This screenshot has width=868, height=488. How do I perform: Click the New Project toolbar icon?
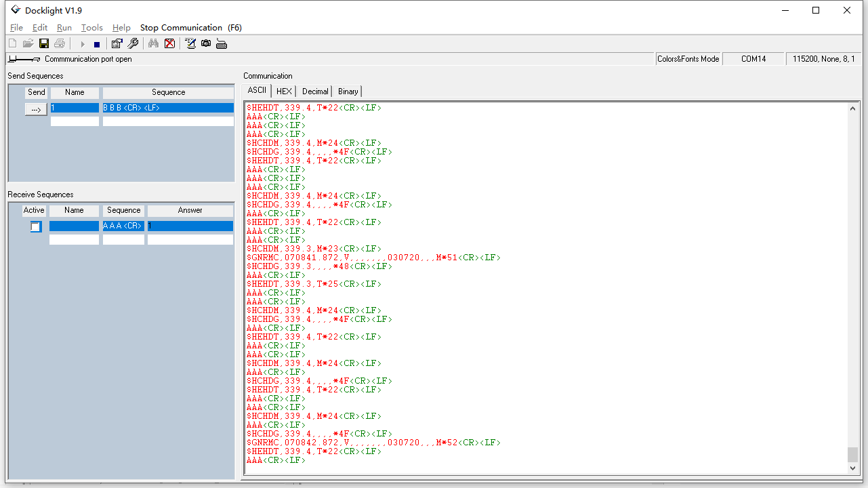13,44
